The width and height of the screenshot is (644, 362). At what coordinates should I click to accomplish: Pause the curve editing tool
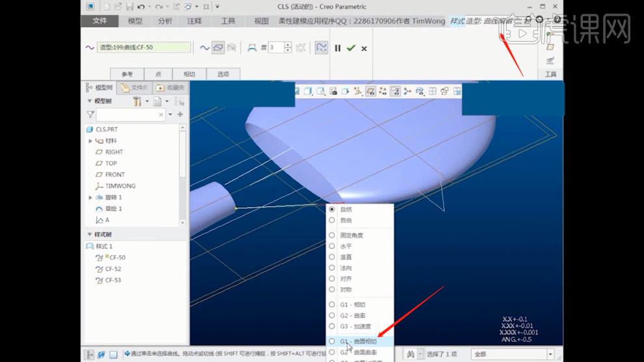tap(338, 48)
